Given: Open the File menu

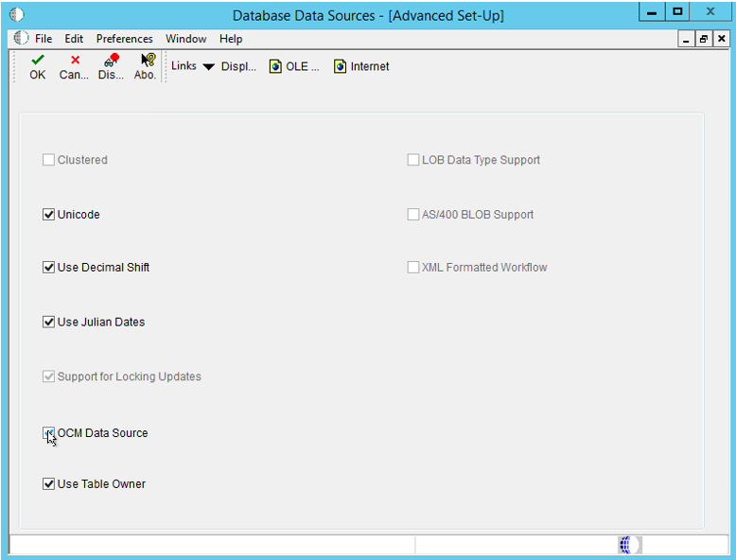Looking at the screenshot, I should (x=44, y=39).
